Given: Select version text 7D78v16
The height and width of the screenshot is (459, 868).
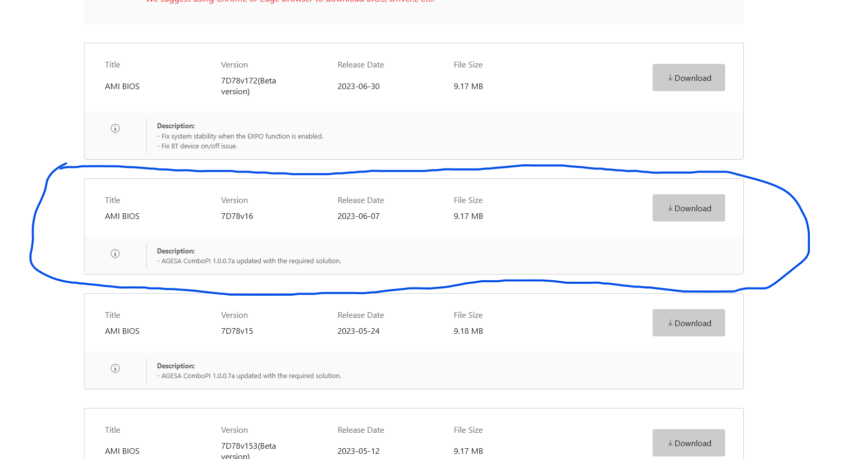Looking at the screenshot, I should point(237,216).
